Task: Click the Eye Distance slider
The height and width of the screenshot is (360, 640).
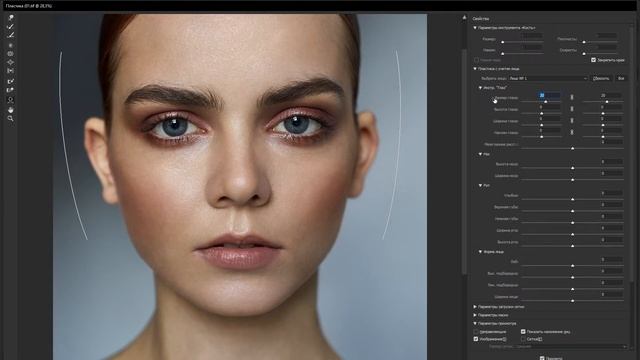Action: pyautogui.click(x=572, y=149)
